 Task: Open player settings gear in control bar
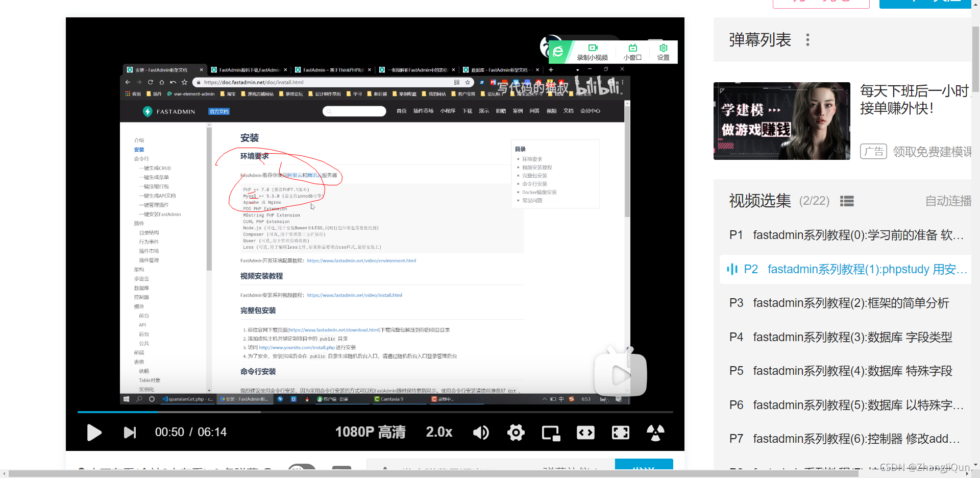pos(516,433)
